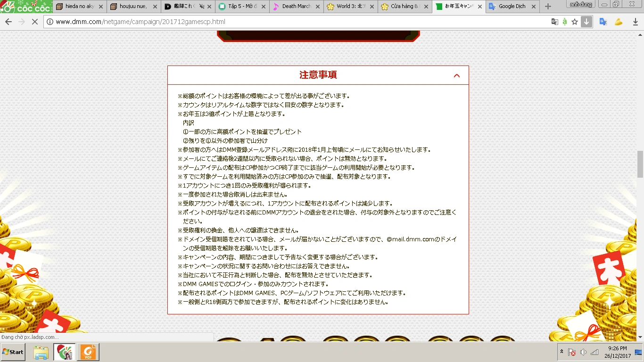Click the address bar URL field
The image size is (644, 362).
[x=283, y=22]
